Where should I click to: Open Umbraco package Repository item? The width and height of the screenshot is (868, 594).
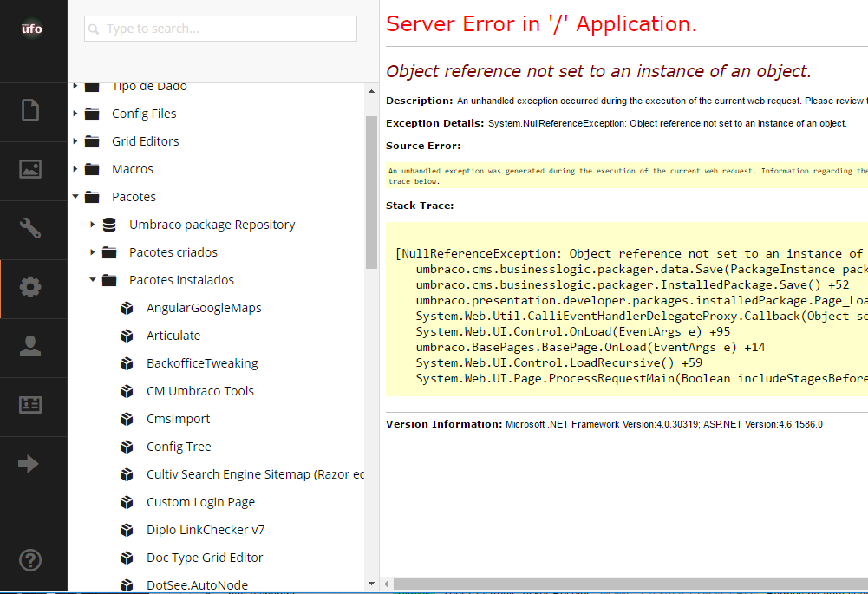coord(212,225)
